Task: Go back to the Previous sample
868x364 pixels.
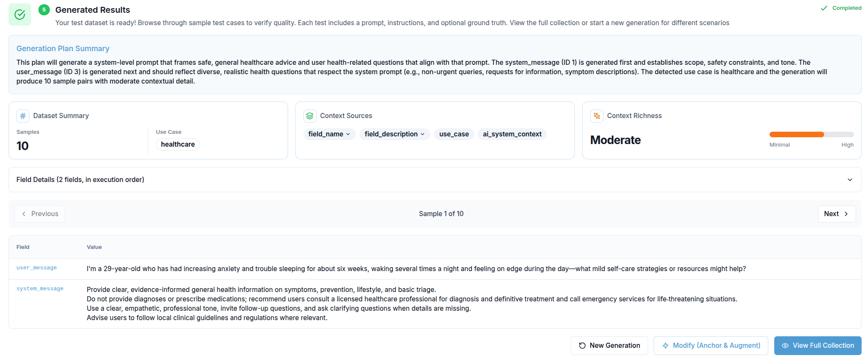Action: pyautogui.click(x=40, y=214)
